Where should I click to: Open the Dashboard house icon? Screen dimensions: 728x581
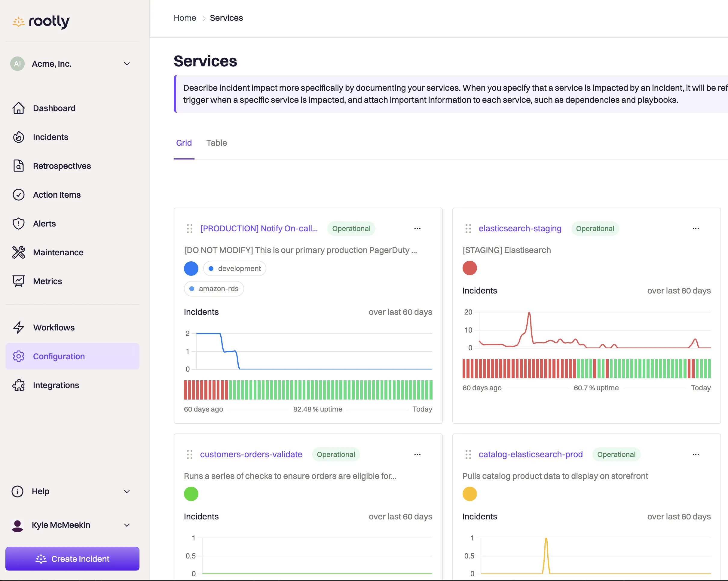[x=19, y=108]
